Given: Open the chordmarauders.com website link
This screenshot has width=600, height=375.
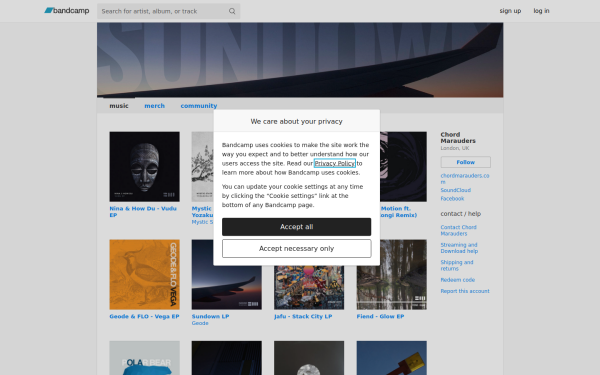Looking at the screenshot, I should [x=465, y=179].
